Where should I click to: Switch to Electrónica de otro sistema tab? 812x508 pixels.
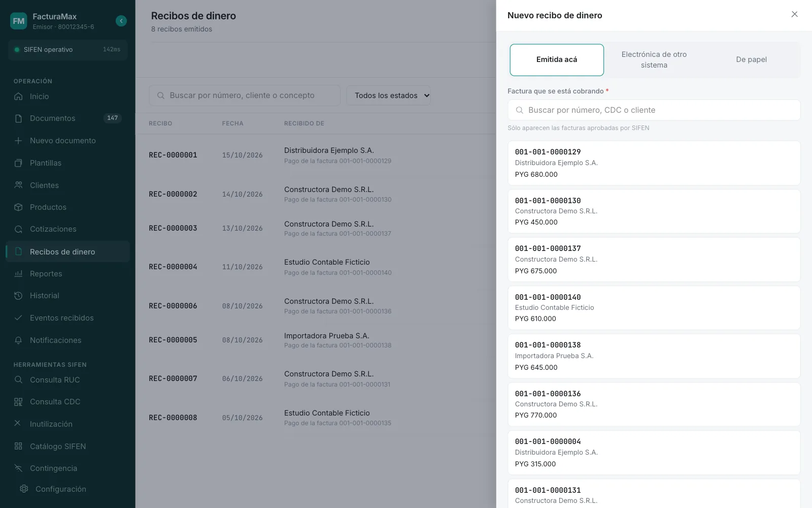pyautogui.click(x=654, y=60)
